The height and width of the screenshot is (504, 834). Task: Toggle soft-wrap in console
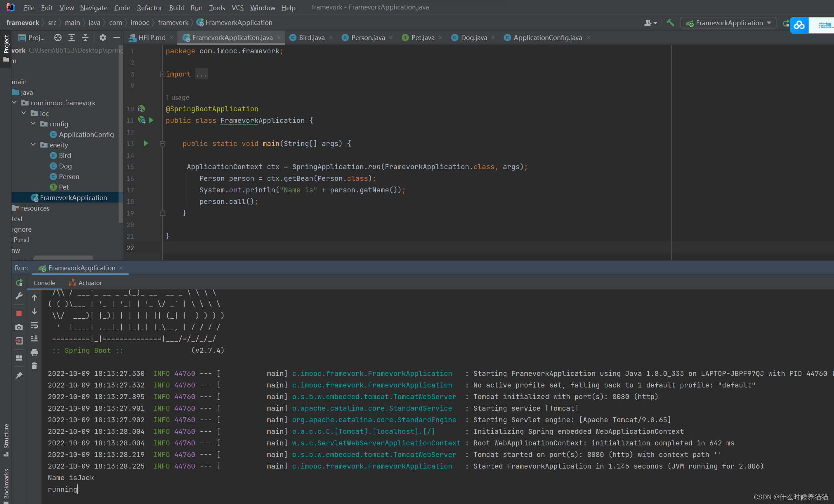[34, 325]
